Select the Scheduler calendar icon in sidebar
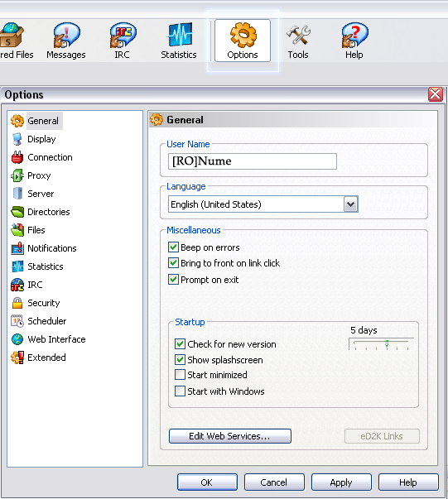Screen dimensions: 448x499 tap(17, 321)
